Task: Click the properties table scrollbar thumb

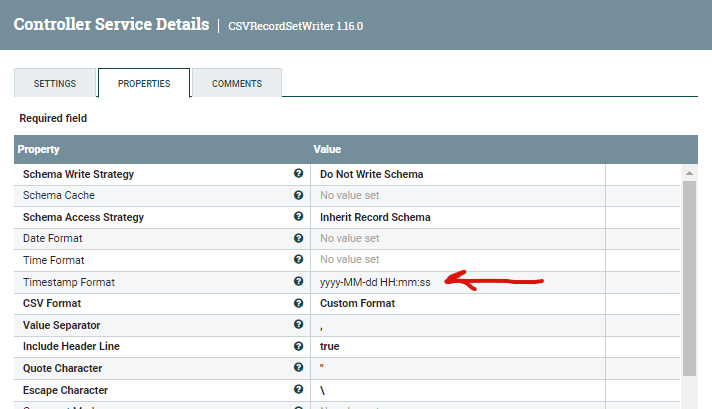Action: 689,278
